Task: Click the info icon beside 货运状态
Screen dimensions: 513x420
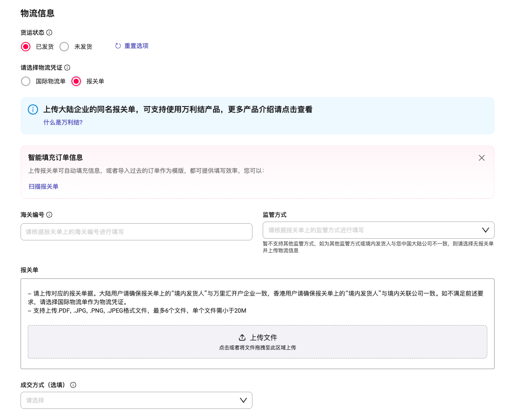Action: click(49, 33)
